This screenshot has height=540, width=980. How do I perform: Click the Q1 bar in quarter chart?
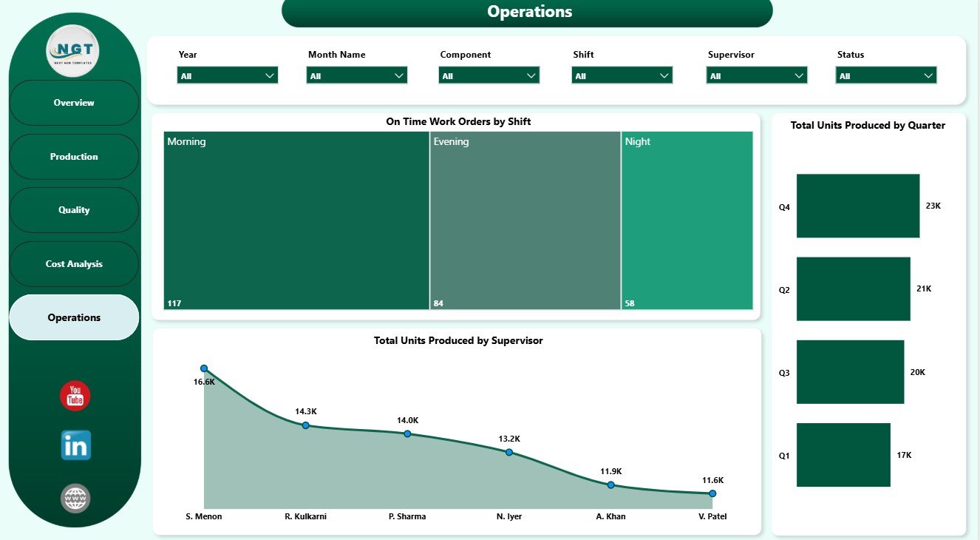pos(844,455)
